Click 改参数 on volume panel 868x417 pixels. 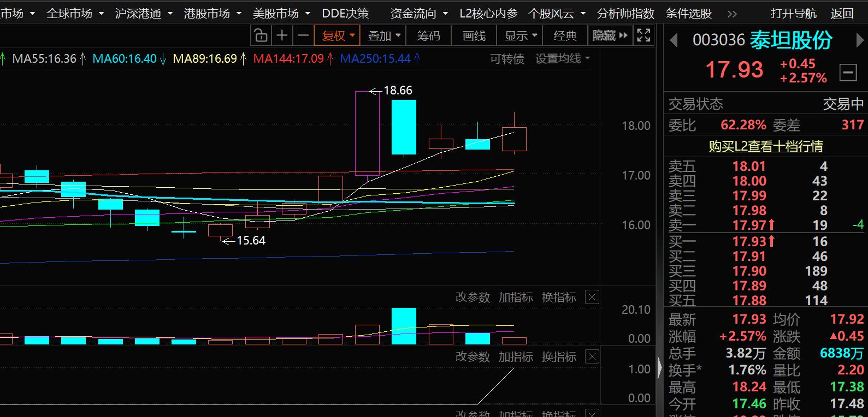pyautogui.click(x=473, y=297)
